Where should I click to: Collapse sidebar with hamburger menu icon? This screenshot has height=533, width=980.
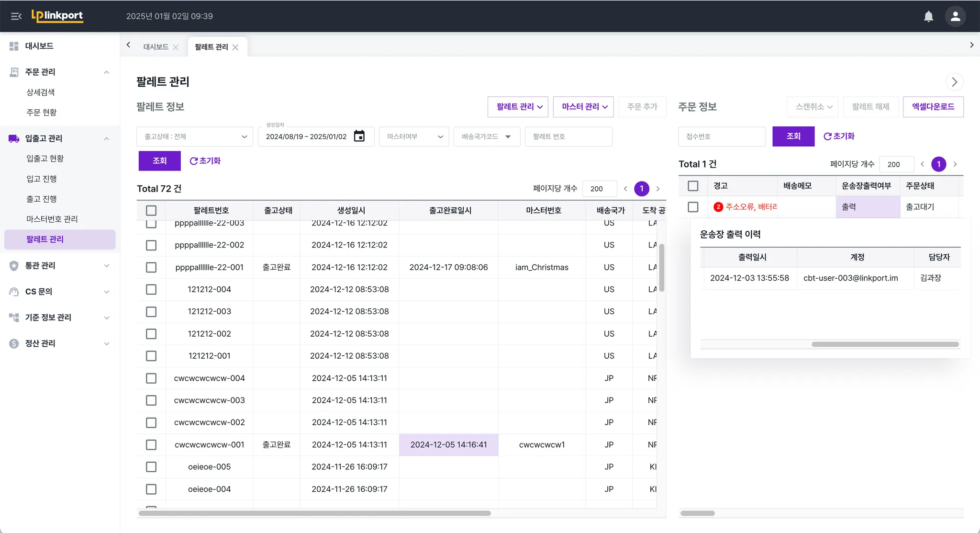16,16
